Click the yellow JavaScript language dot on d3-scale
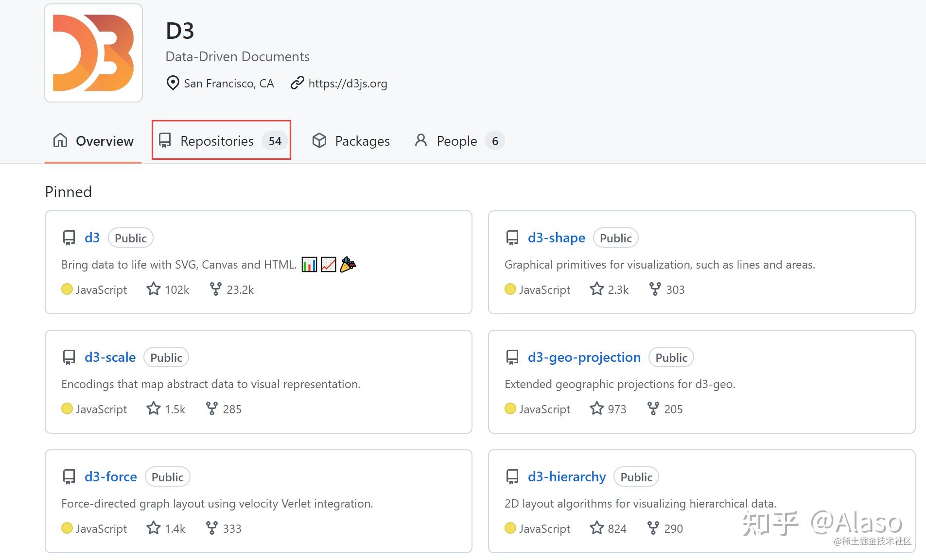This screenshot has width=926, height=560. [x=67, y=408]
